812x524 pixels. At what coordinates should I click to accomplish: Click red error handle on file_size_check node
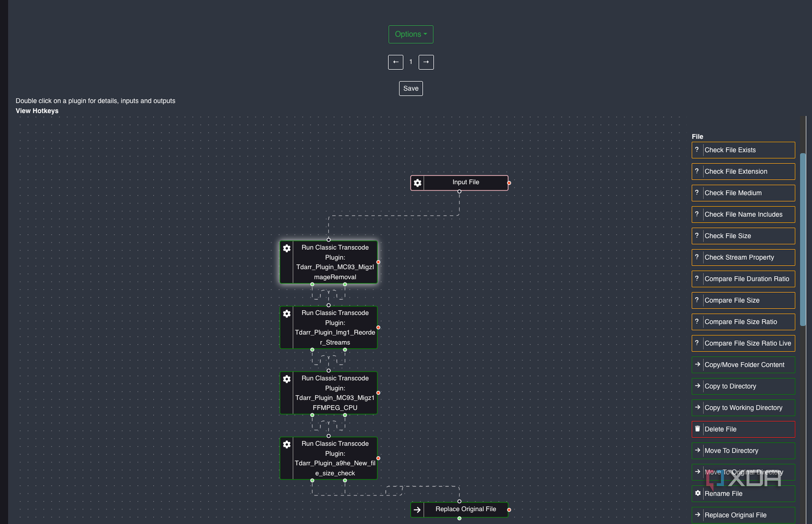378,458
